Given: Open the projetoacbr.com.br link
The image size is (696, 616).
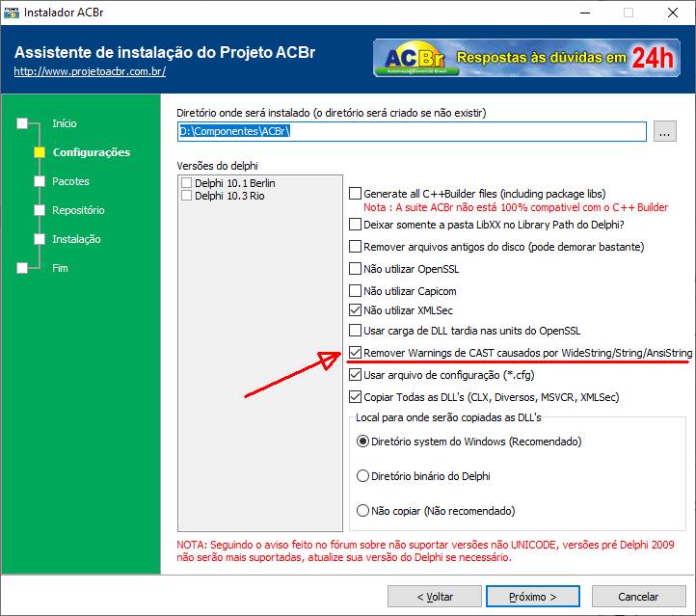Looking at the screenshot, I should pyautogui.click(x=90, y=71).
